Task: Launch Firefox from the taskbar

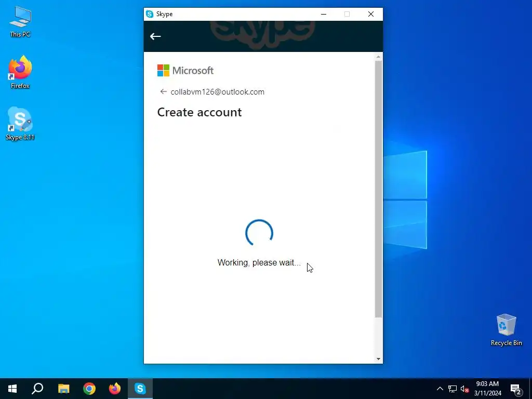Action: pyautogui.click(x=115, y=389)
